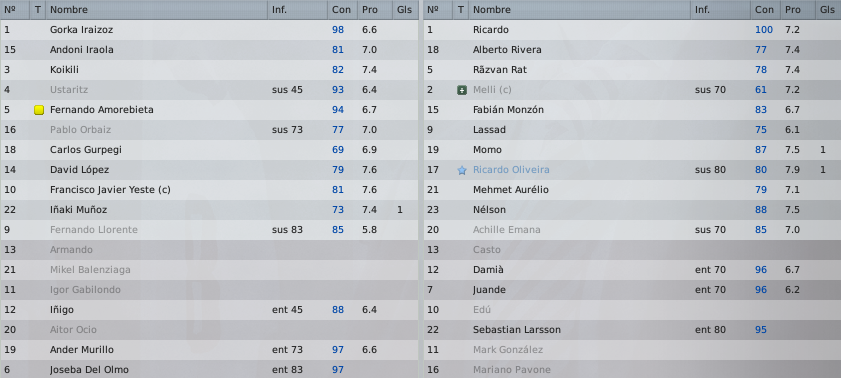841x378 pixels.
Task: Select Fernando Llorente greyed row
Action: click(209, 230)
